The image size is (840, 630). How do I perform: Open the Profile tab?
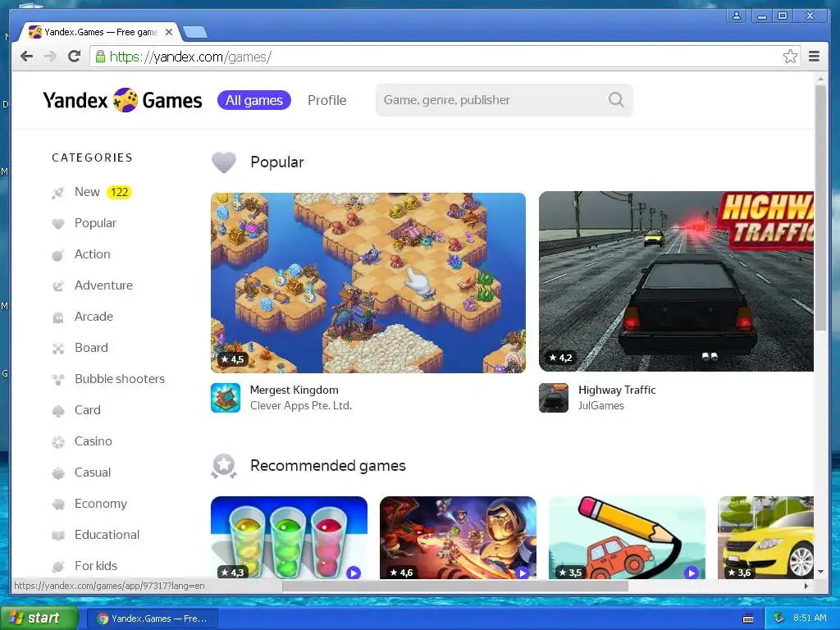[326, 100]
